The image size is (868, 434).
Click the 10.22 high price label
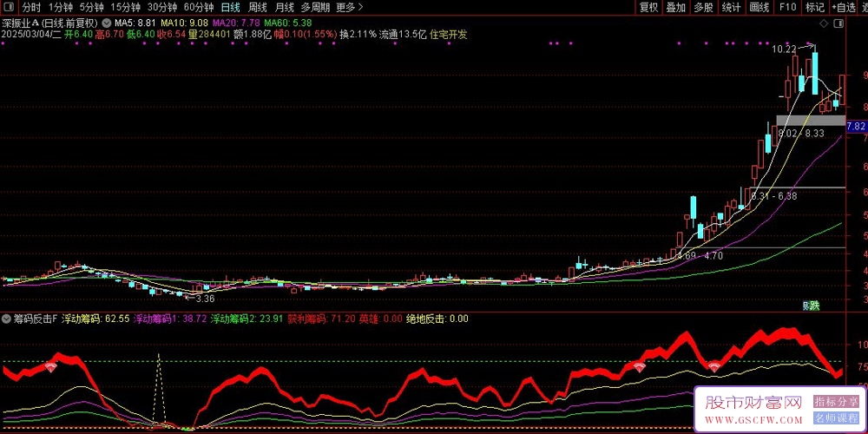coord(783,49)
